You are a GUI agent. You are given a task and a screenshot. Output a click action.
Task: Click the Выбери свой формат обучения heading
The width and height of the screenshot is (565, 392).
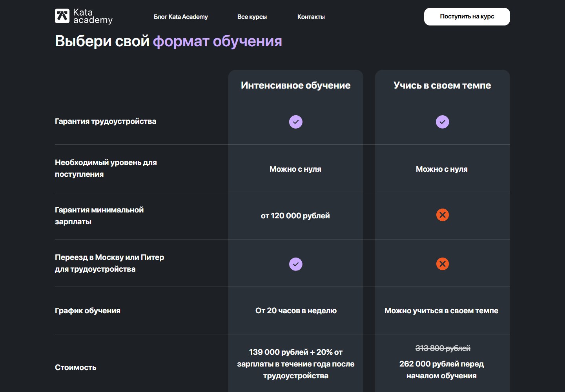pos(168,41)
